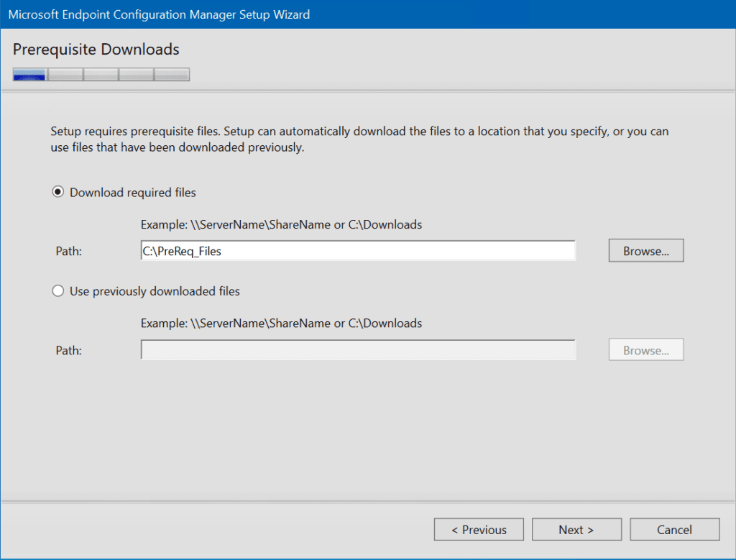The height and width of the screenshot is (560, 736).
Task: Enable downloading of required prerequisite files
Action: [x=57, y=192]
